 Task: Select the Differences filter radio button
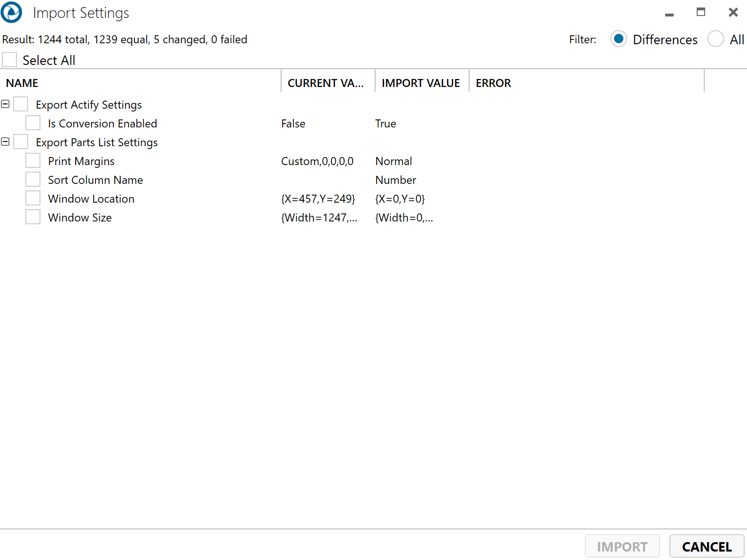pos(619,39)
